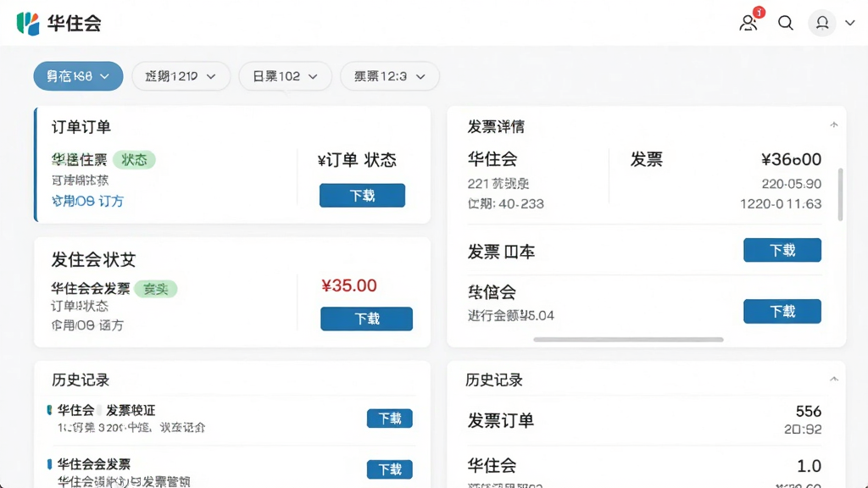This screenshot has height=488, width=868.
Task: Click 下载 in the 订单订单 card
Action: coord(362,196)
